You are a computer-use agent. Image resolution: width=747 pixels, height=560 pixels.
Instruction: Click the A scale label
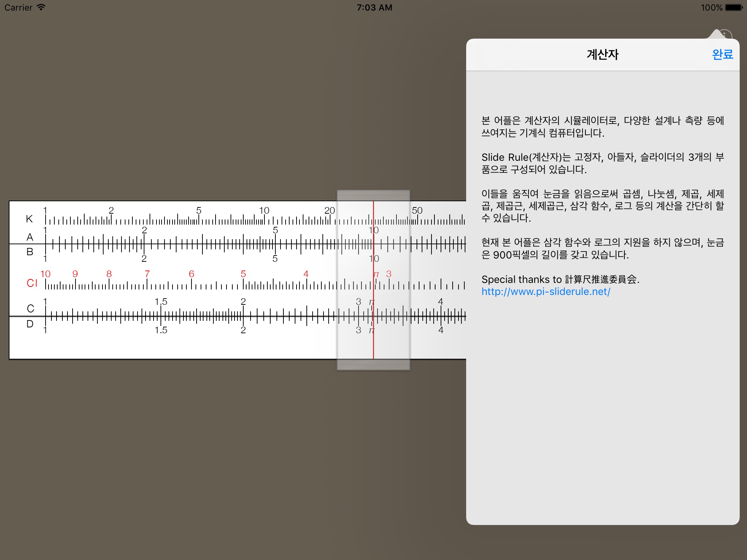click(x=30, y=237)
